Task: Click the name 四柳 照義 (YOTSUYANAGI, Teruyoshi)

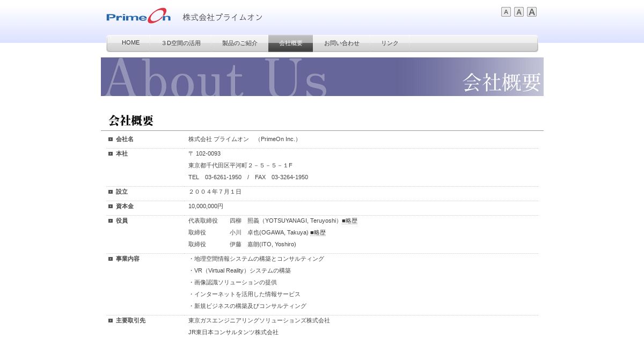Action: (x=286, y=221)
